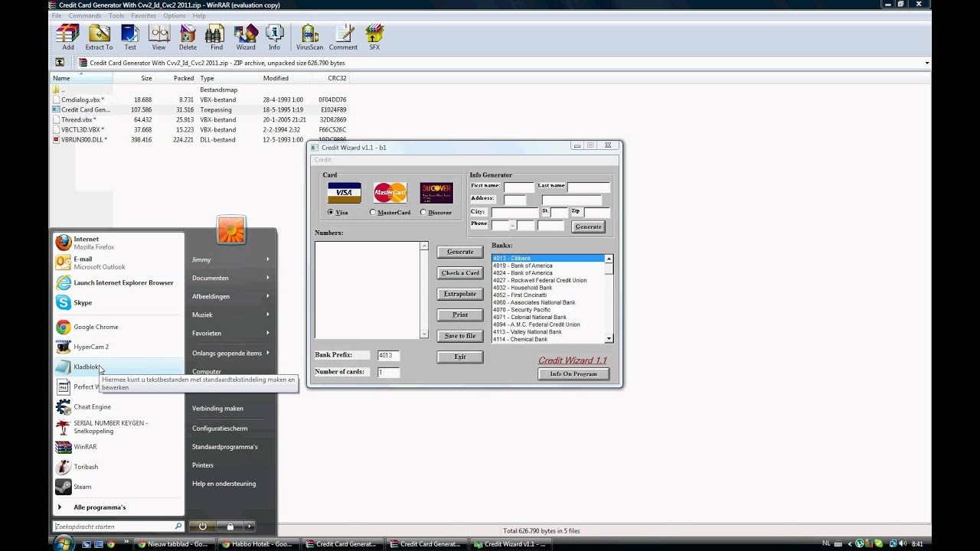Select VBRUN300.DLL file row
Viewport: 980px width, 551px height.
(199, 139)
